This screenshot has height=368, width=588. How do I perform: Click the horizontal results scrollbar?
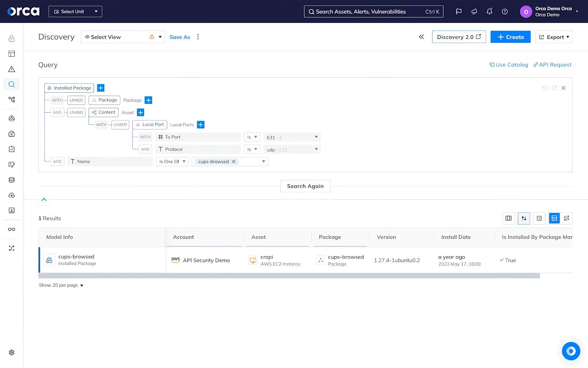tap(289, 276)
